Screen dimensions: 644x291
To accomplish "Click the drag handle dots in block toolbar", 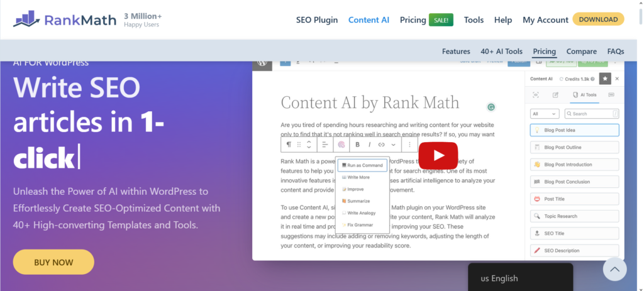I will [x=299, y=145].
